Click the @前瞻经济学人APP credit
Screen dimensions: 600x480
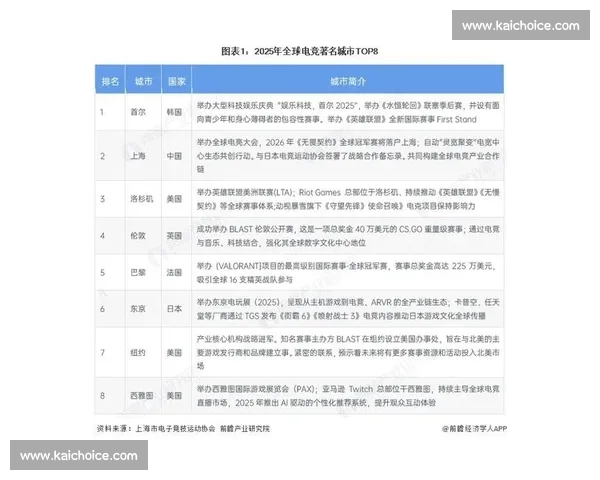click(x=474, y=429)
